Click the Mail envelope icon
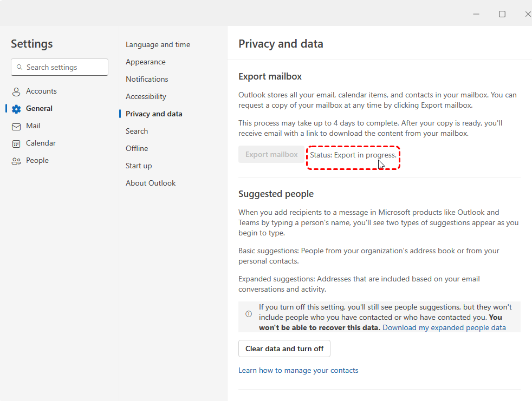 pyautogui.click(x=16, y=126)
